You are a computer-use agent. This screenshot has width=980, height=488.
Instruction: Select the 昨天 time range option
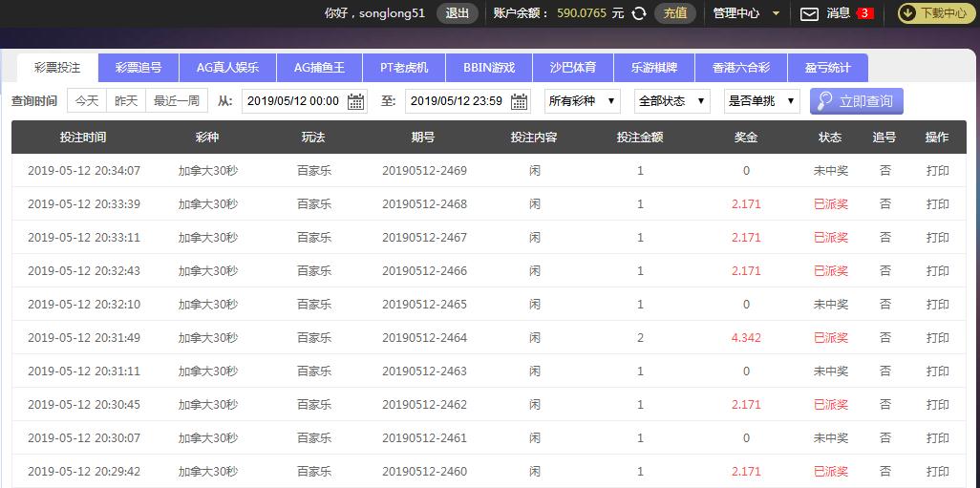[126, 101]
